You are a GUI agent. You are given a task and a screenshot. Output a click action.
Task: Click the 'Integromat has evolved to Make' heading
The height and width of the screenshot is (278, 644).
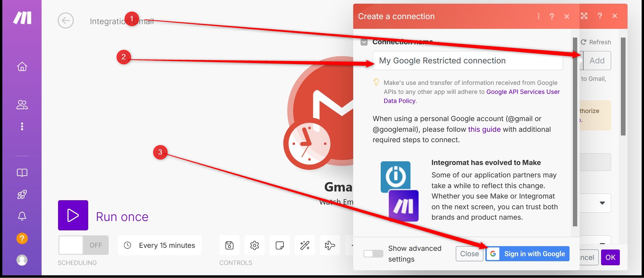tap(486, 163)
